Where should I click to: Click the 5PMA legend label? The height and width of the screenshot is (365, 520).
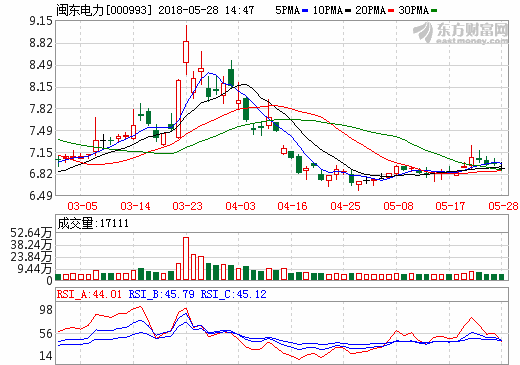(288, 10)
